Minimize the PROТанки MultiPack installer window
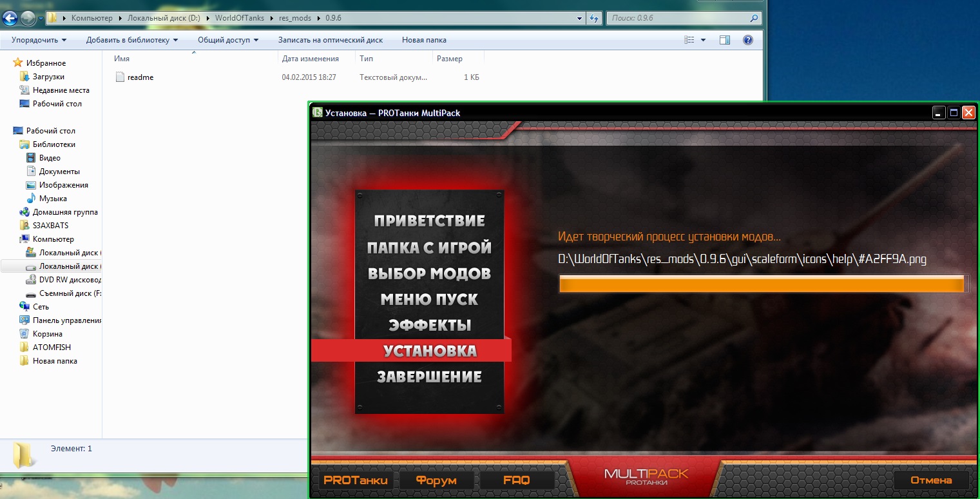The height and width of the screenshot is (499, 980). (x=939, y=112)
